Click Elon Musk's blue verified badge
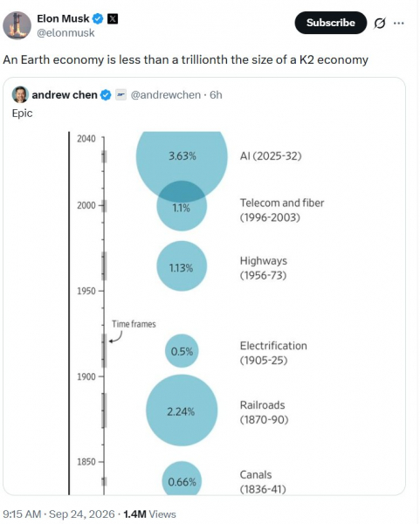 click(98, 18)
